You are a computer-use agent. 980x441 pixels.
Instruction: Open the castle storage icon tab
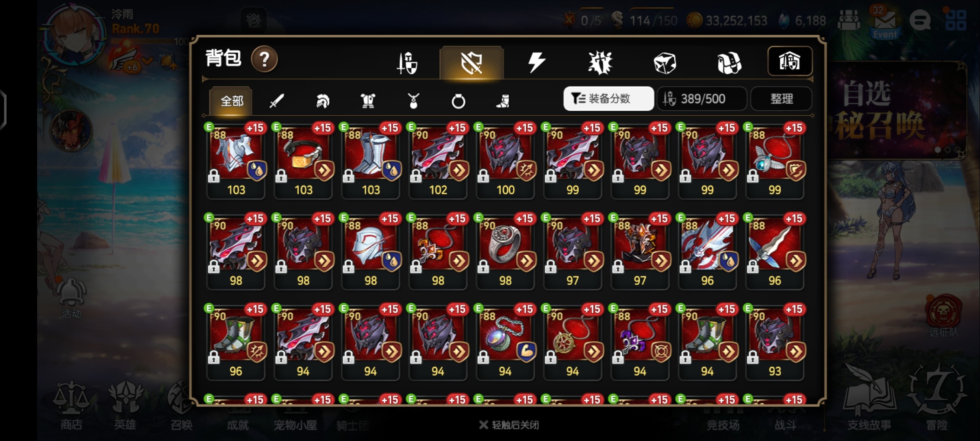790,61
